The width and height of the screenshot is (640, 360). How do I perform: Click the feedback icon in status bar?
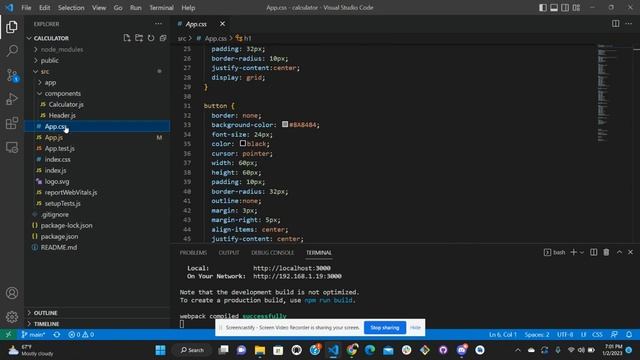pyautogui.click(x=614, y=334)
